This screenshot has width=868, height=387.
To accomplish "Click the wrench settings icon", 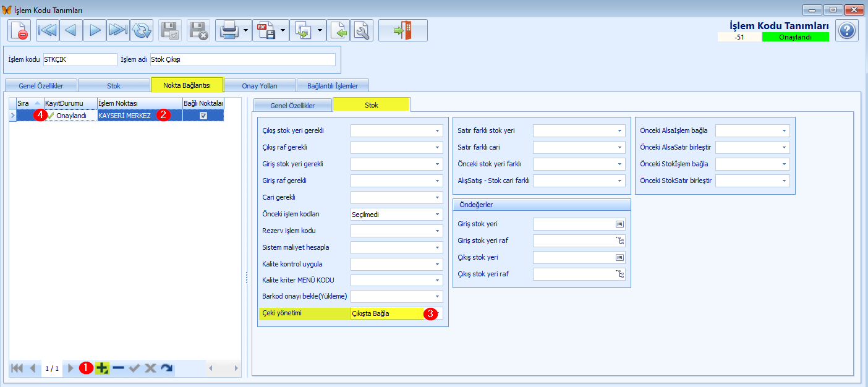I will 362,30.
